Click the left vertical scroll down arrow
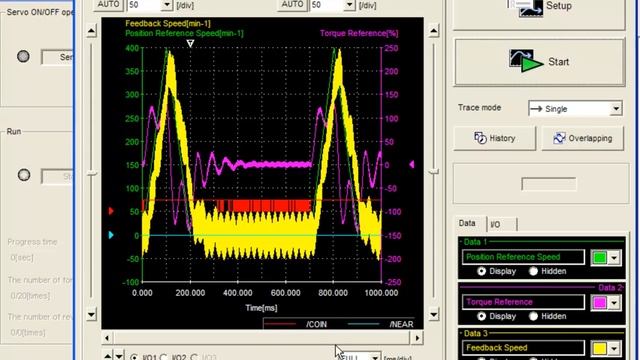640x360 pixels. tap(91, 315)
